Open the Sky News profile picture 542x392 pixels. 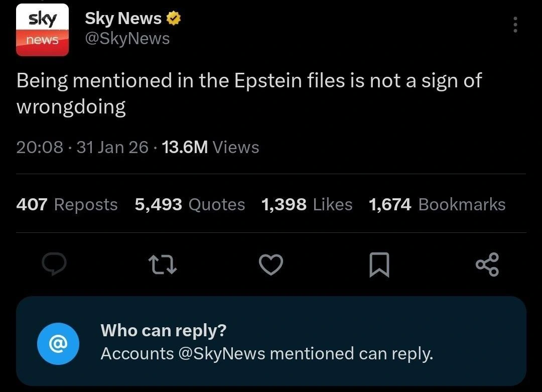click(42, 30)
